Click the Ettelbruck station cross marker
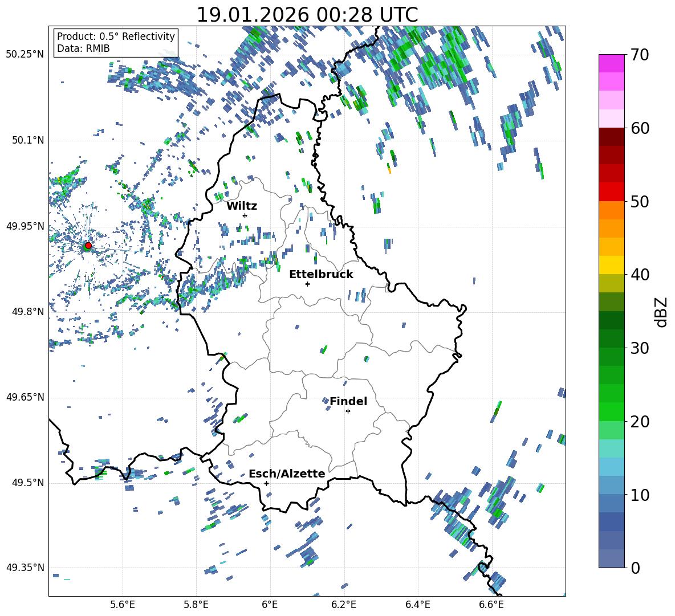The height and width of the screenshot is (616, 675). point(307,284)
